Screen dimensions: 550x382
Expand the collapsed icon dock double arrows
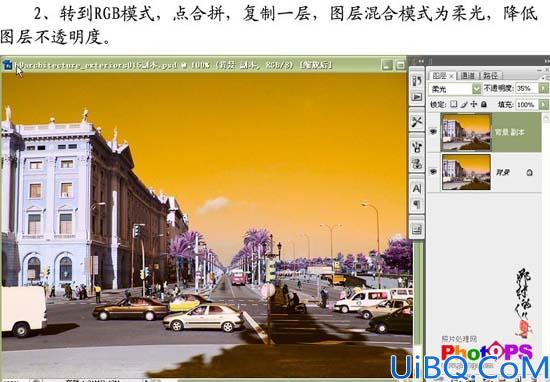pos(420,61)
